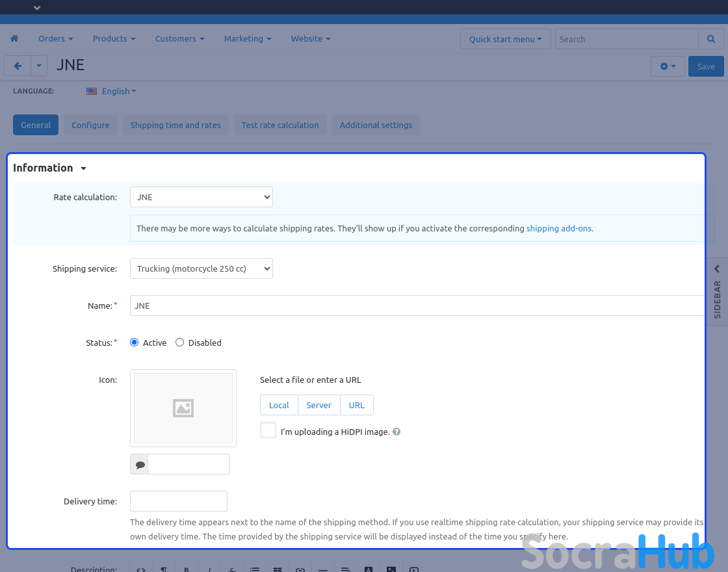
Task: Collapse the sidebar using the arrow icon
Action: pos(717,268)
